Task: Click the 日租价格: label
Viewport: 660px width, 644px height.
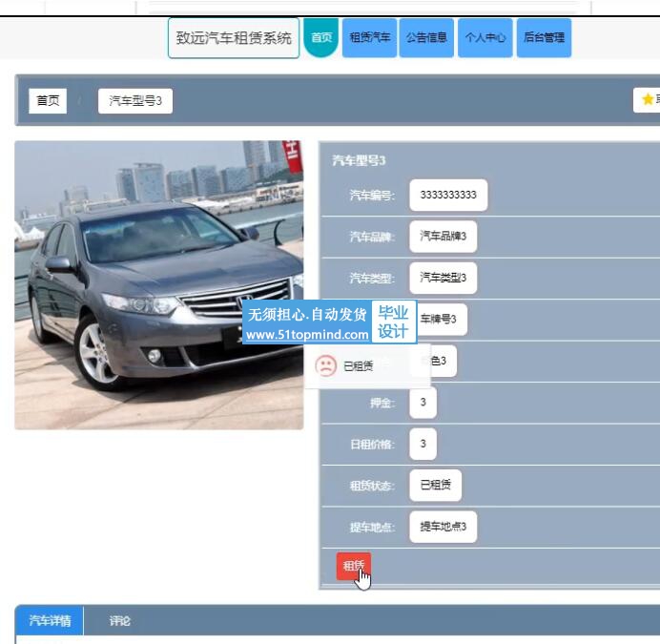Action: click(372, 445)
